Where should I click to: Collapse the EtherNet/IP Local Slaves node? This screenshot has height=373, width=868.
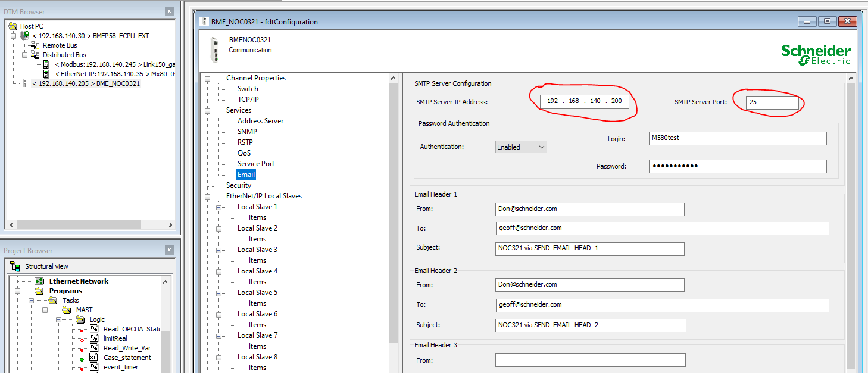[208, 196]
